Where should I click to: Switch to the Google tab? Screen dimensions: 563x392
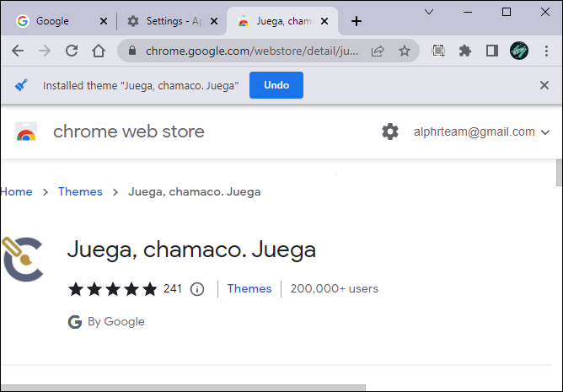[x=57, y=21]
